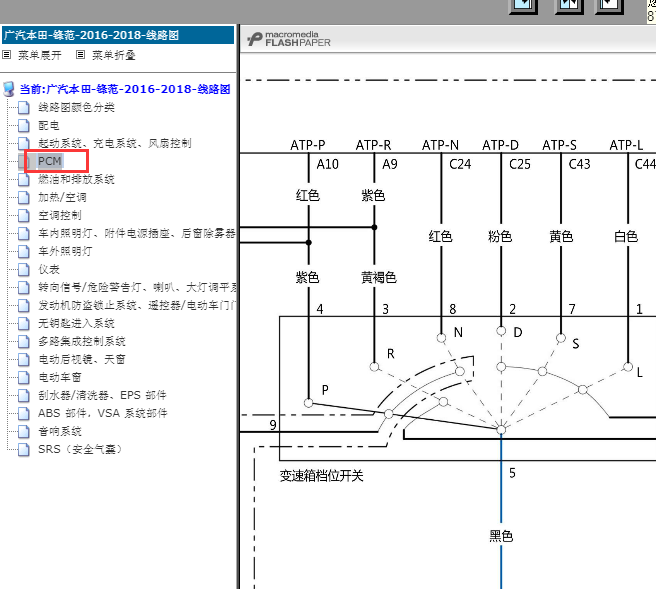Screen dimensions: 656x589
Task: Click the split two-pane layout button
Action: [x=569, y=6]
